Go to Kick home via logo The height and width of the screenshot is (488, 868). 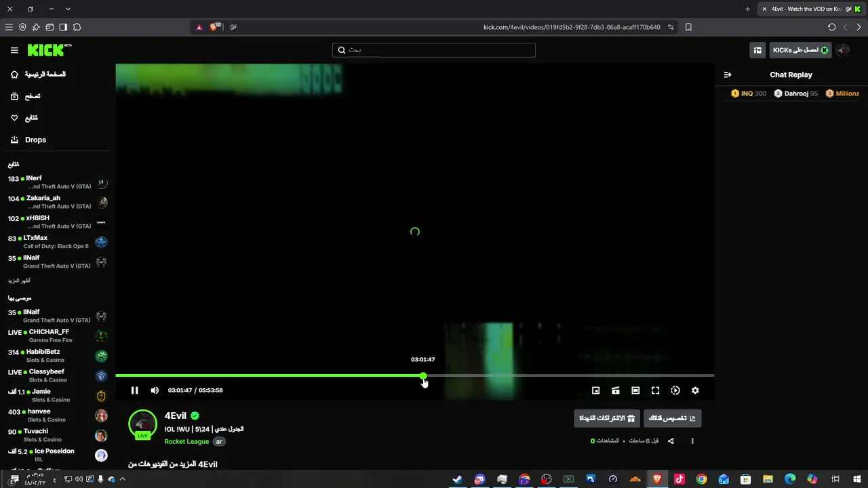point(49,50)
